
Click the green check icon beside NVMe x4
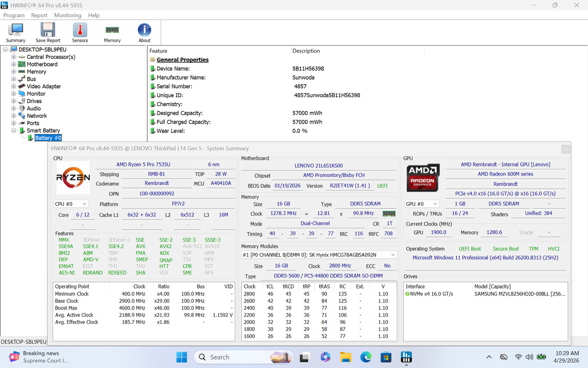click(407, 294)
